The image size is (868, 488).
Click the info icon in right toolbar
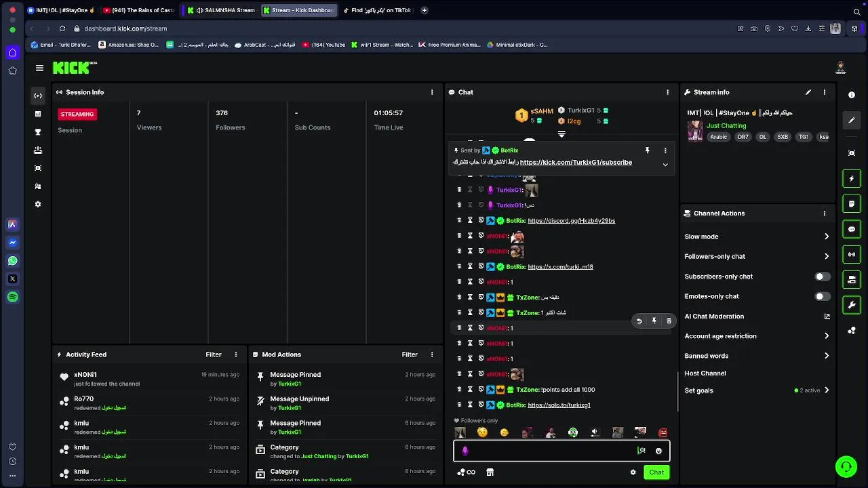(x=852, y=95)
